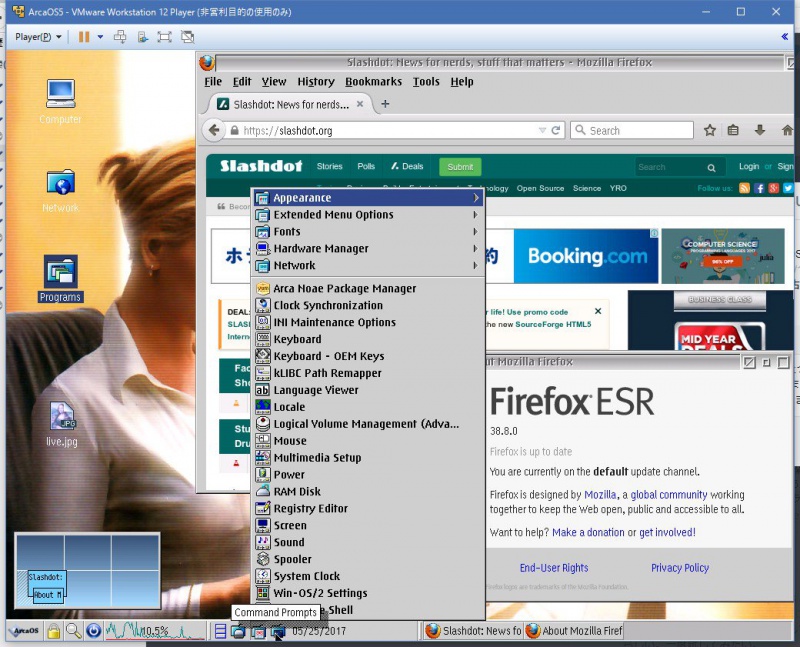The height and width of the screenshot is (647, 800).
Task: Open the Bookmarks menu
Action: 373,82
